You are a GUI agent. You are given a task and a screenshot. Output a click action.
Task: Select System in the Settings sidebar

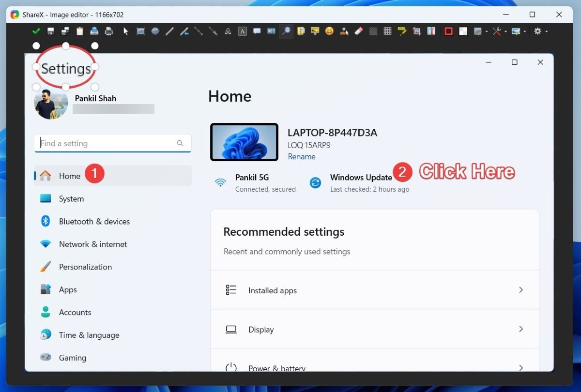point(71,198)
